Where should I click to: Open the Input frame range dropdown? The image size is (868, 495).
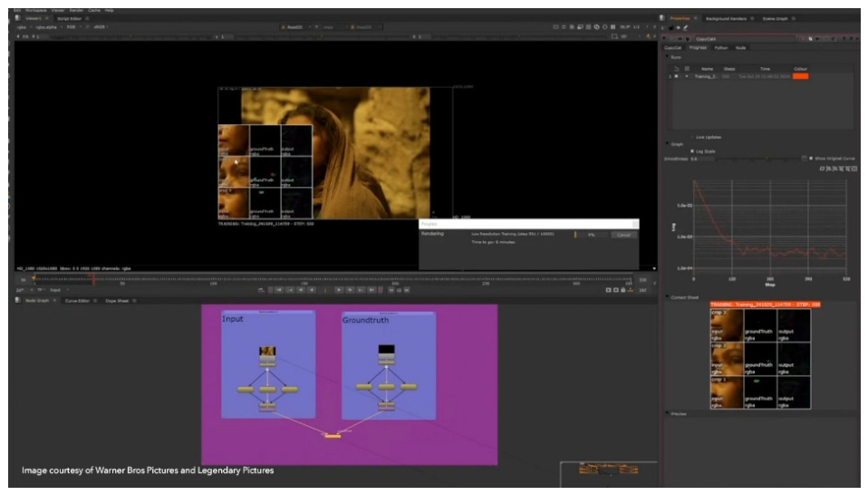tap(59, 289)
